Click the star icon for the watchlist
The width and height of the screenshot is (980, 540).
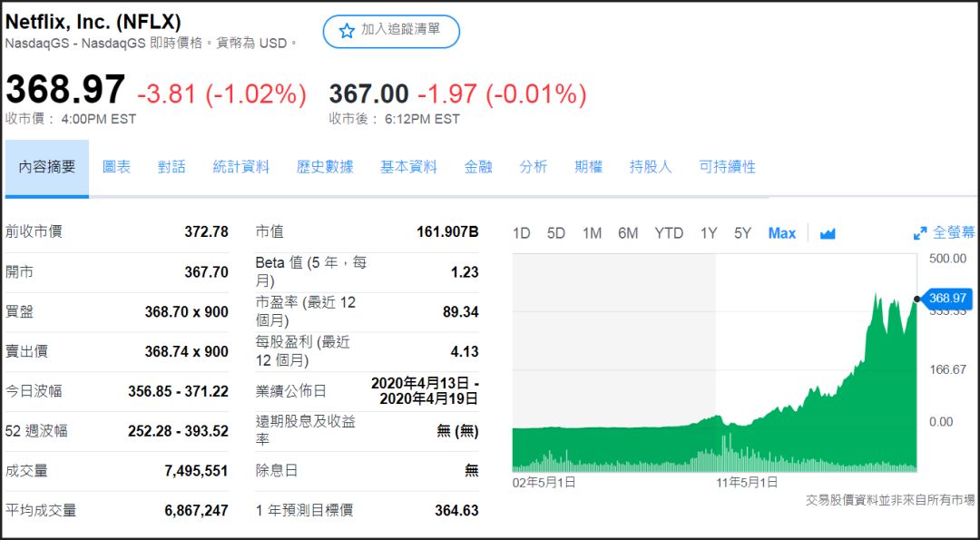click(347, 31)
